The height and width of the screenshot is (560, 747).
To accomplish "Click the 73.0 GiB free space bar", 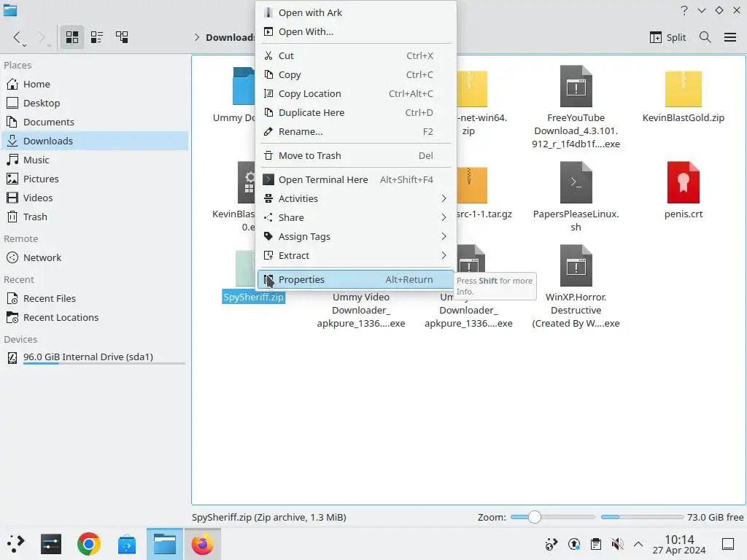I will click(x=642, y=517).
